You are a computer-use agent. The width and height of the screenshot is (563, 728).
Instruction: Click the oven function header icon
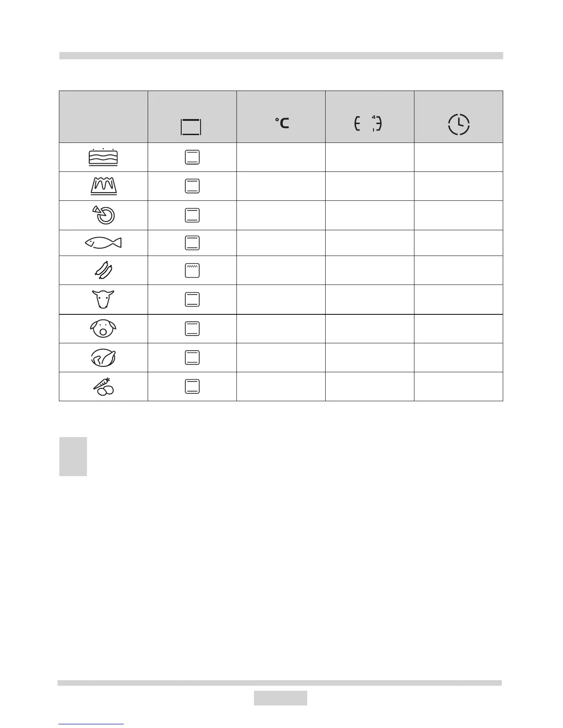[191, 126]
